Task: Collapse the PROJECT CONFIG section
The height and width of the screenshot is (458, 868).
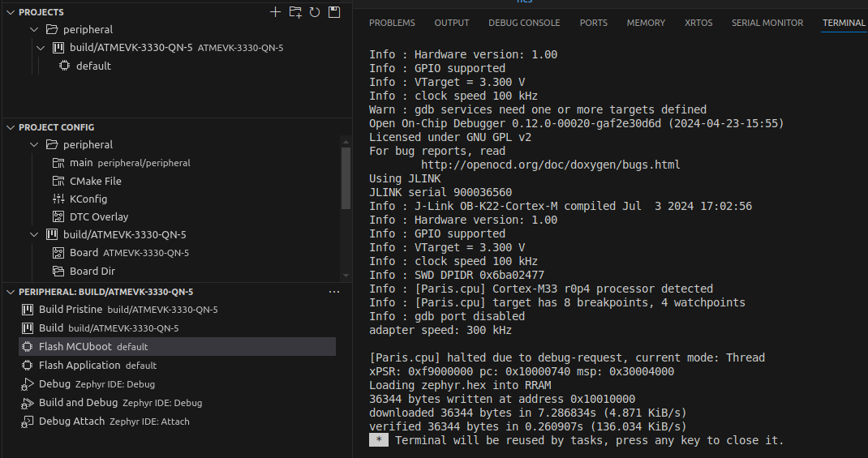Action: [x=11, y=127]
